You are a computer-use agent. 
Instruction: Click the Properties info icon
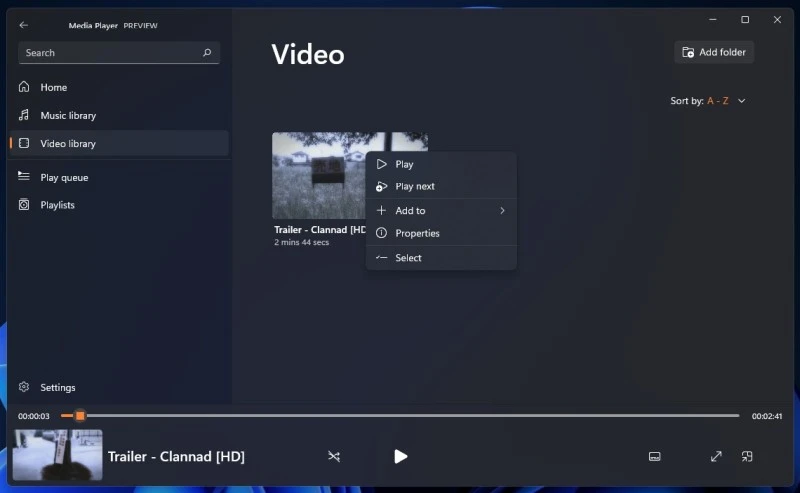click(x=381, y=233)
